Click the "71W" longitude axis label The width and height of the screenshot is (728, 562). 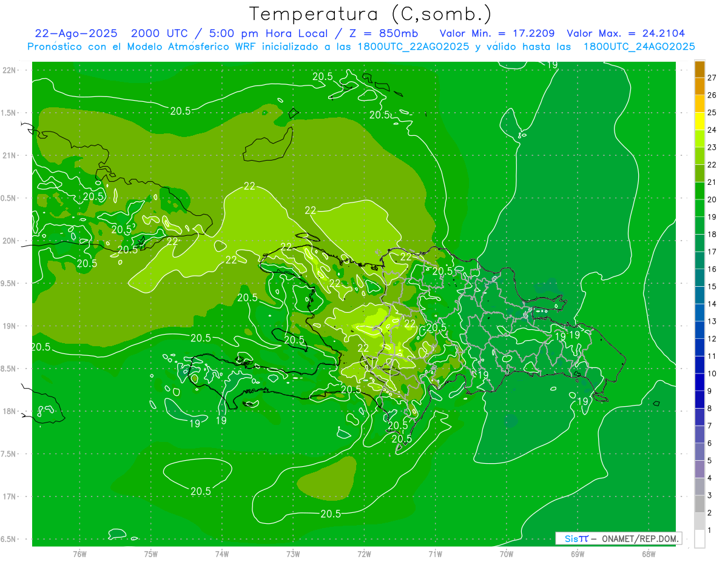[x=435, y=554]
